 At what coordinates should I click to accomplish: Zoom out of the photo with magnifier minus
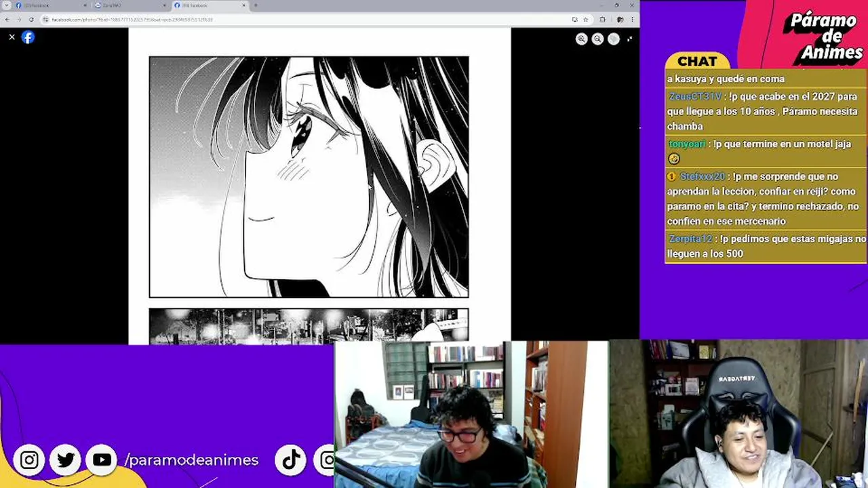click(x=597, y=39)
